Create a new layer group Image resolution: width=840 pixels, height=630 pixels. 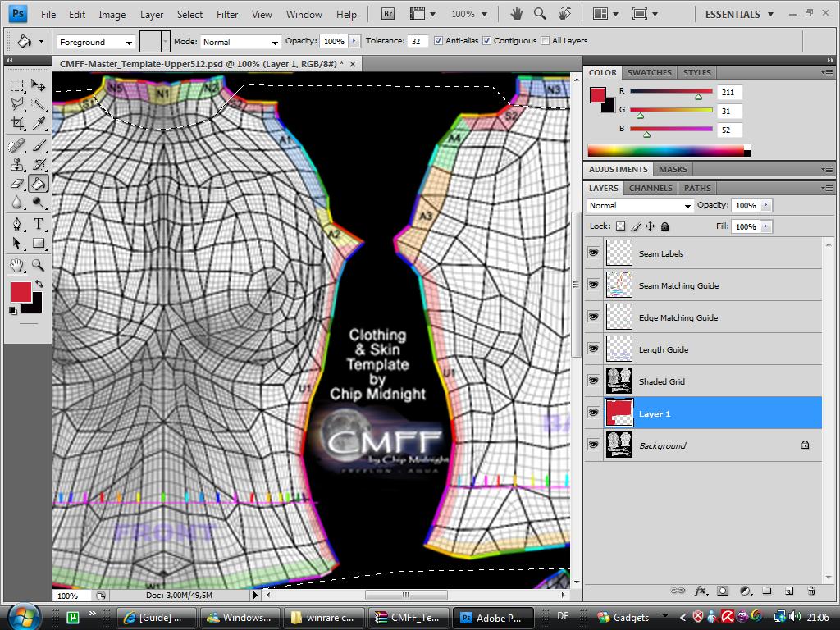(767, 591)
